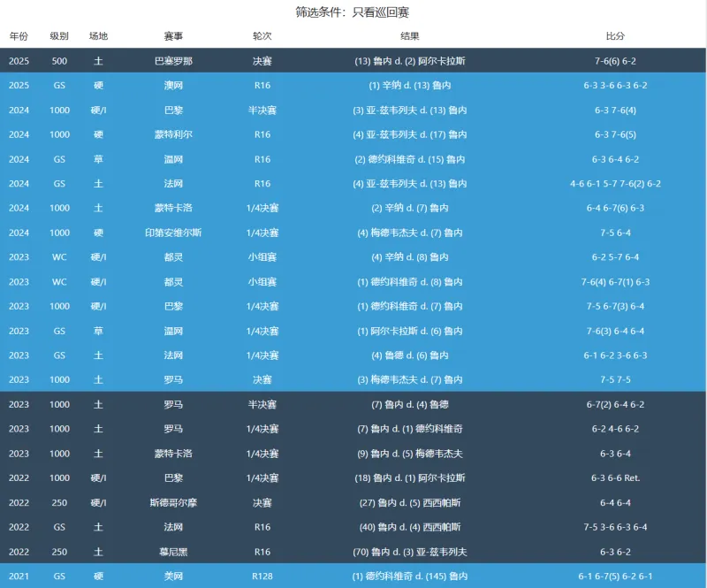Click the 场地 column header
The height and width of the screenshot is (588, 707).
98,36
